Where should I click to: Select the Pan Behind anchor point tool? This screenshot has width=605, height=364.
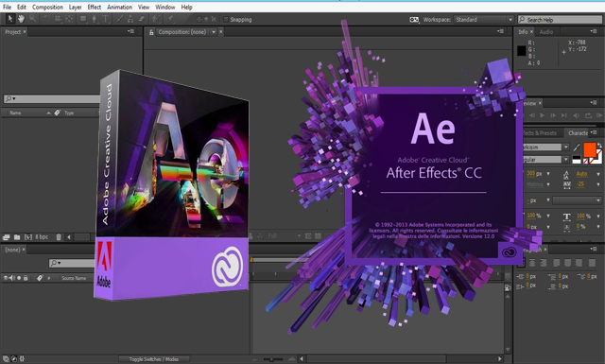[x=69, y=19]
